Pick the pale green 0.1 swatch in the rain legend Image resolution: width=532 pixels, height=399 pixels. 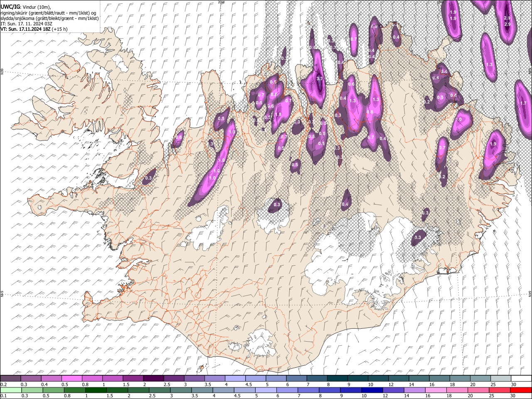click(10, 390)
